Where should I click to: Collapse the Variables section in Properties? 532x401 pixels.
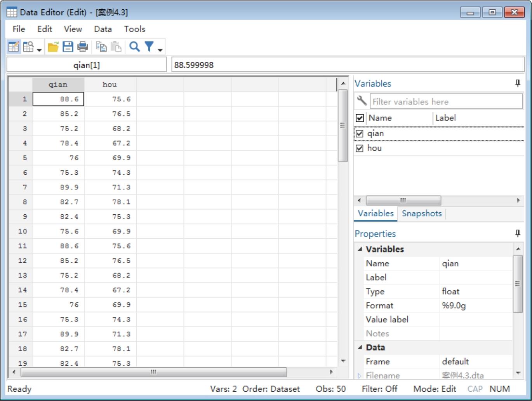point(360,249)
